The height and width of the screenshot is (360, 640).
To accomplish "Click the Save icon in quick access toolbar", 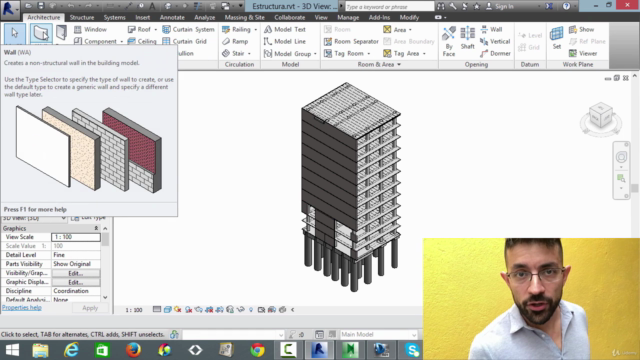I will coord(41,6).
